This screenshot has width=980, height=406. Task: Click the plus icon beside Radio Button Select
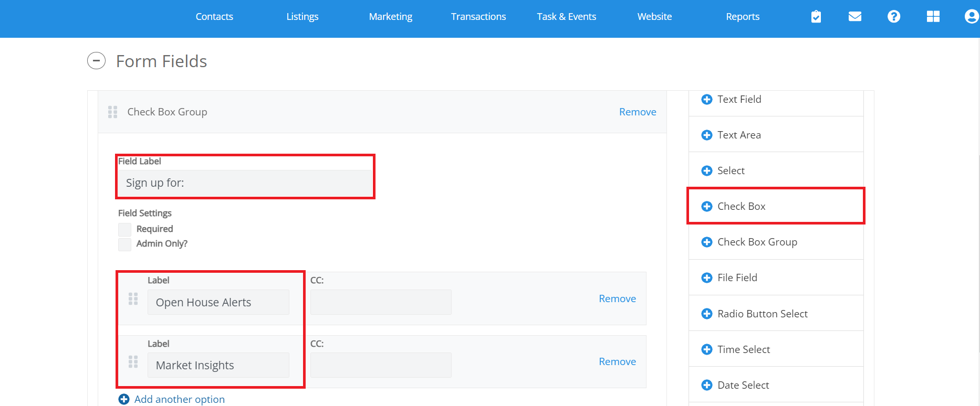click(707, 314)
